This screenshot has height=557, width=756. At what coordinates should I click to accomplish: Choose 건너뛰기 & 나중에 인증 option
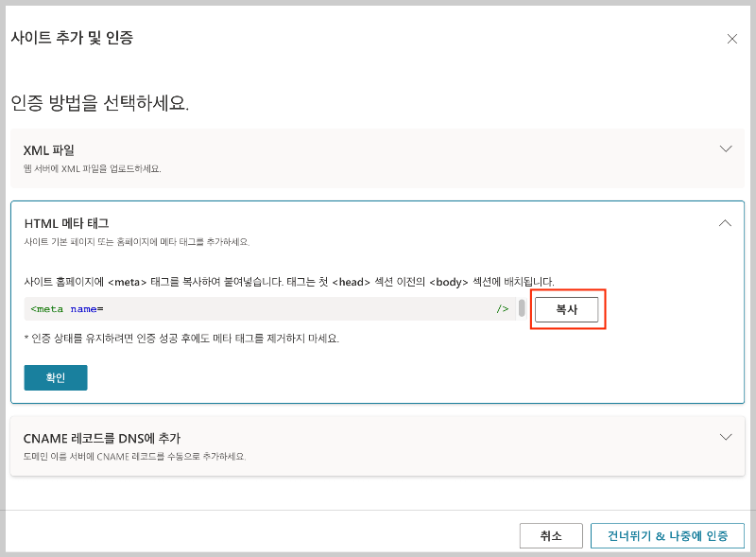(666, 535)
